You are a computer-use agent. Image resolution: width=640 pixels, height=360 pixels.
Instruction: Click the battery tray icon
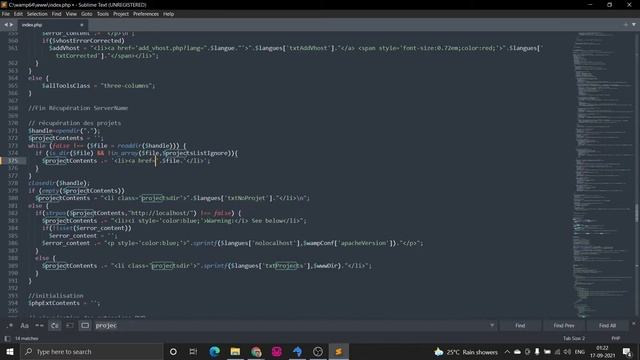547,352
